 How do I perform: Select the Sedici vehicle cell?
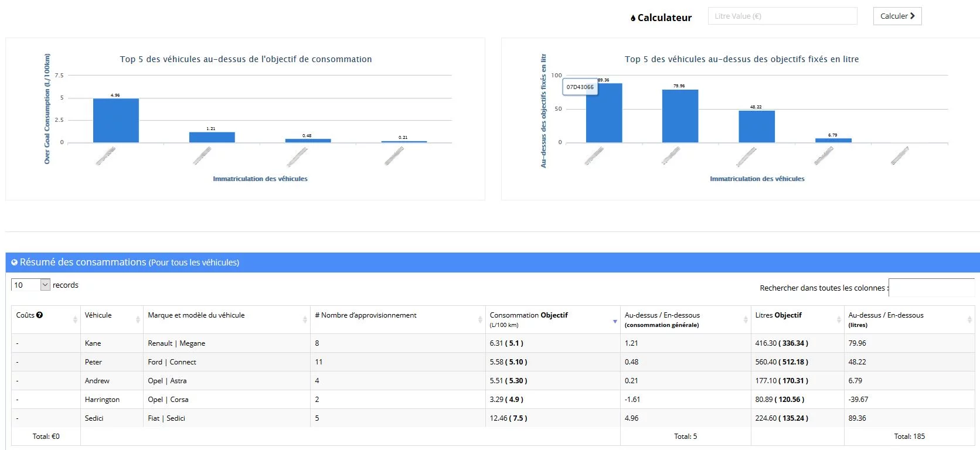(112, 418)
